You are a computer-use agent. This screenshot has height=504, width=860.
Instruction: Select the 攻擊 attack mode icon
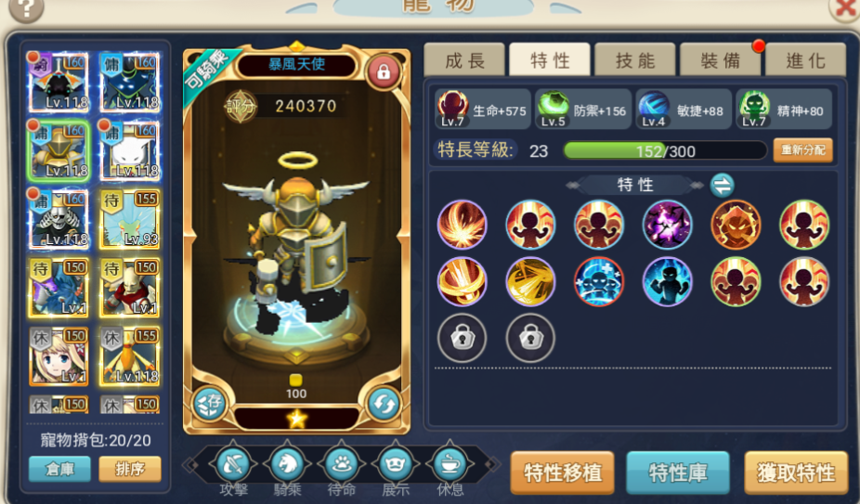233,464
